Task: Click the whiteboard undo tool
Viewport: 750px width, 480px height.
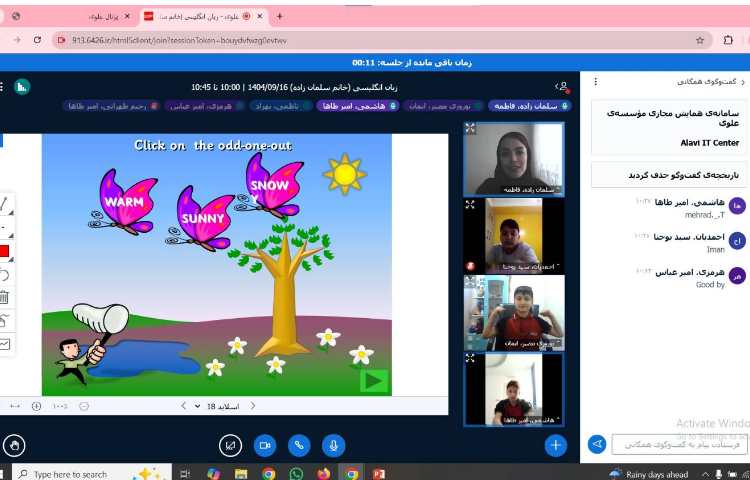Action: coord(4,275)
